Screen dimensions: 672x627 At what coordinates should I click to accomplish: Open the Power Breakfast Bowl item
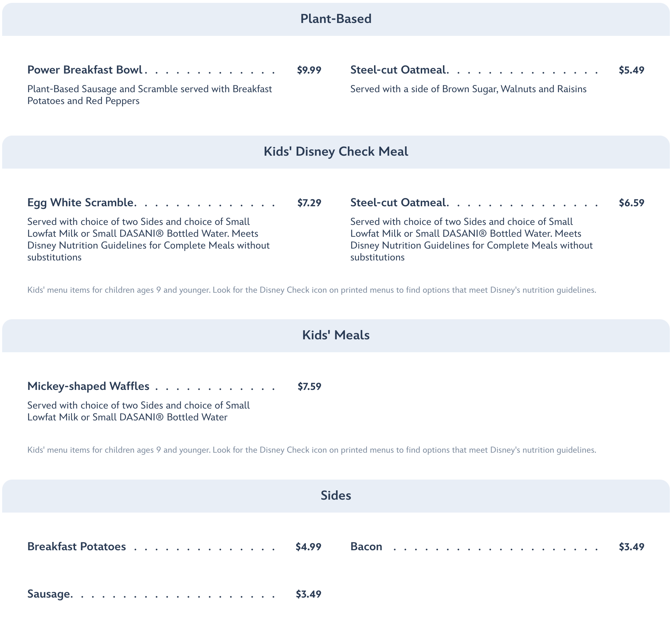(x=85, y=70)
